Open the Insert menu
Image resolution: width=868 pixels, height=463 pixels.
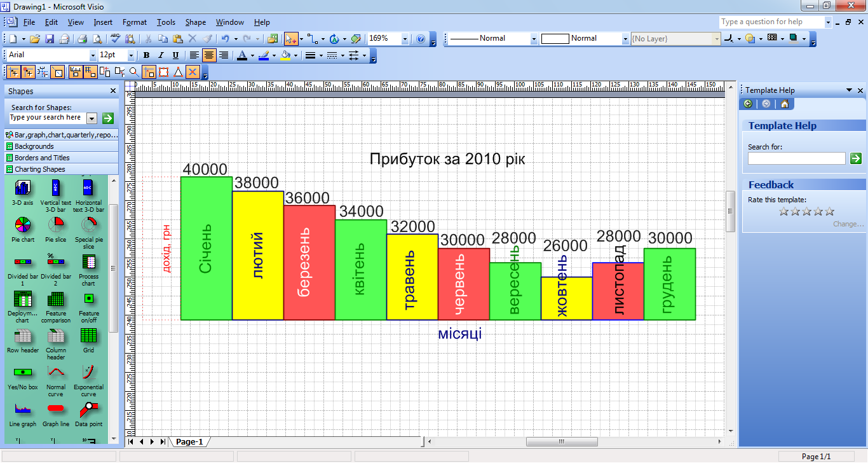(103, 22)
